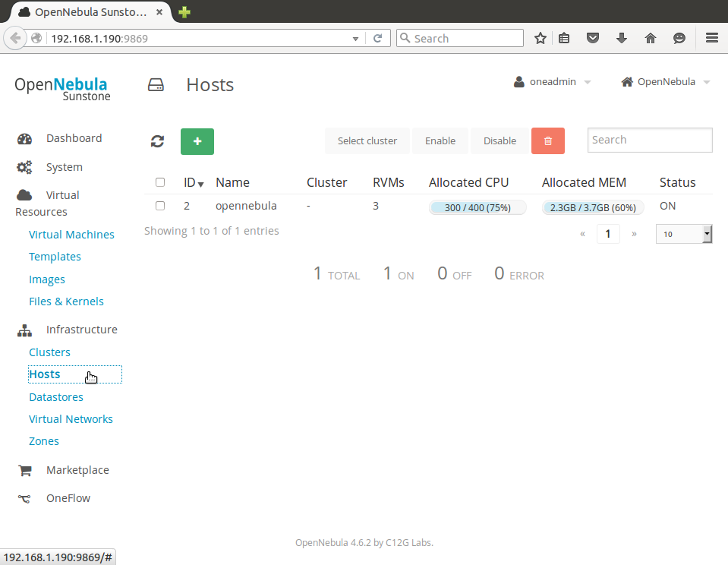Open the page size dropdown
The image size is (728, 565).
click(684, 234)
